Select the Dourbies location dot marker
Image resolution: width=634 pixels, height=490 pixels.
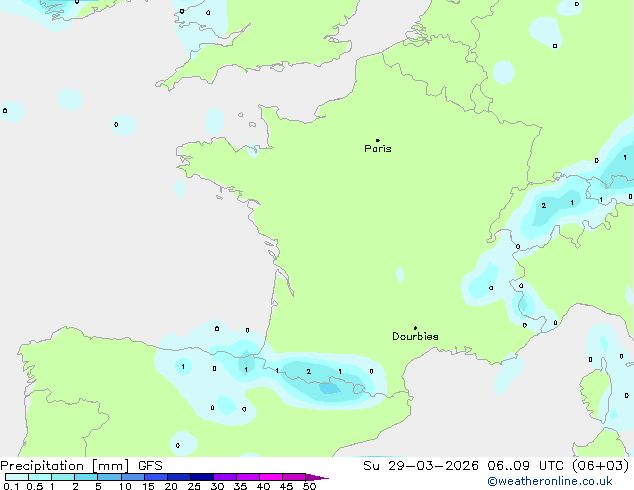click(415, 328)
